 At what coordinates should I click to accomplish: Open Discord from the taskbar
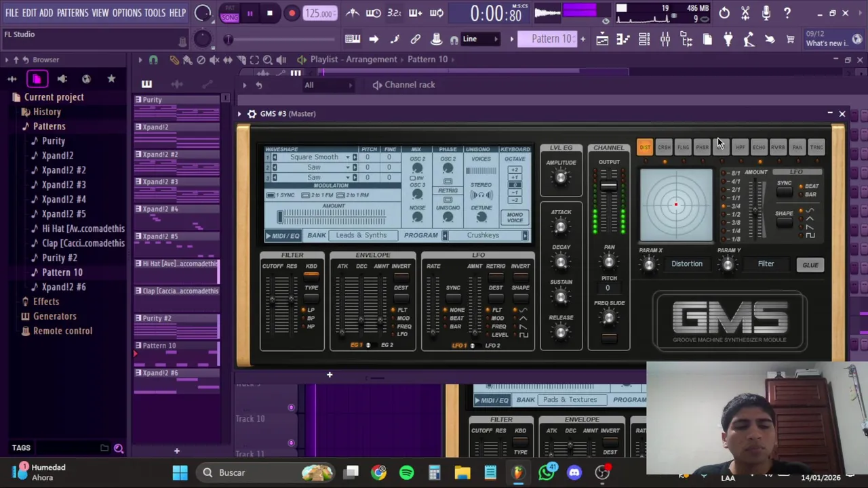click(x=574, y=472)
